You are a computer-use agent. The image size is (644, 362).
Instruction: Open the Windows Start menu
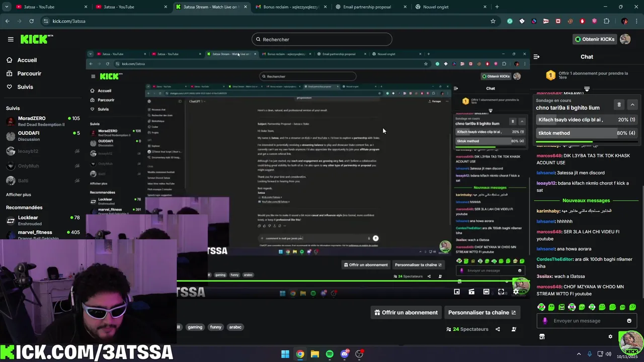(x=285, y=354)
